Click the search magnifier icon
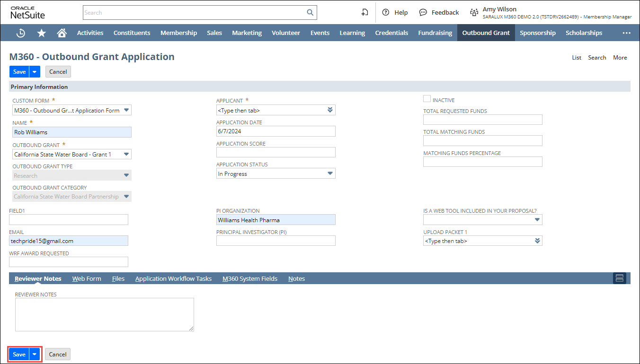Image resolution: width=640 pixels, height=364 pixels. 310,13
